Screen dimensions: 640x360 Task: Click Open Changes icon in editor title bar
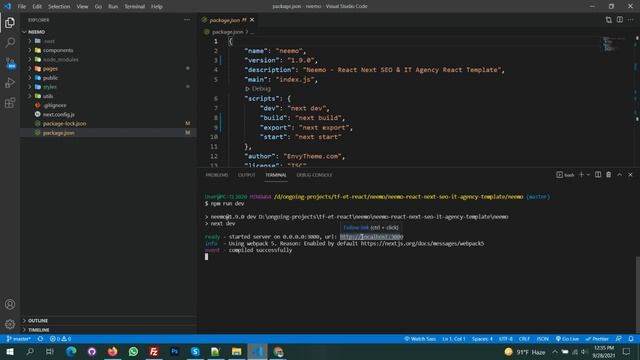[x=609, y=20]
